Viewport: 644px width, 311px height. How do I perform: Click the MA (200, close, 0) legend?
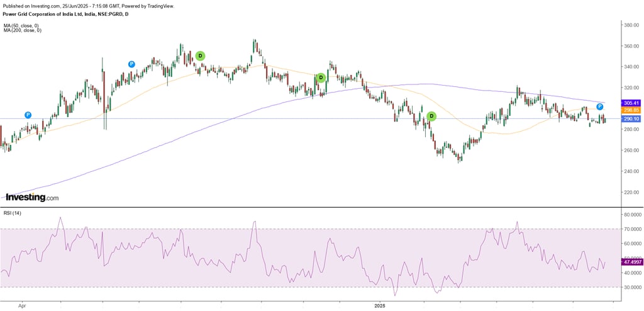[23, 30]
